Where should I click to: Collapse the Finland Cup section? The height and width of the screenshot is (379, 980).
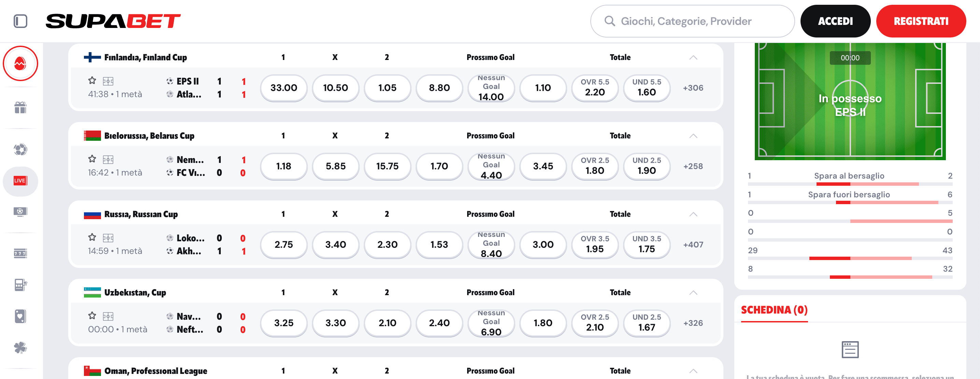pos(693,57)
